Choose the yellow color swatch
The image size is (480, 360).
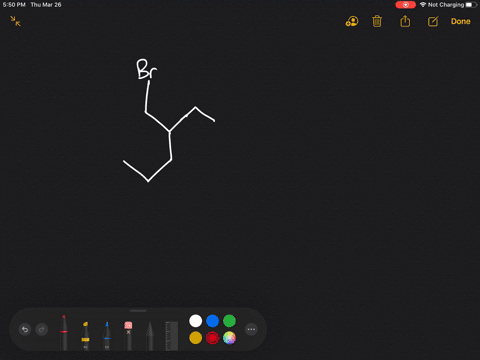[x=196, y=338]
